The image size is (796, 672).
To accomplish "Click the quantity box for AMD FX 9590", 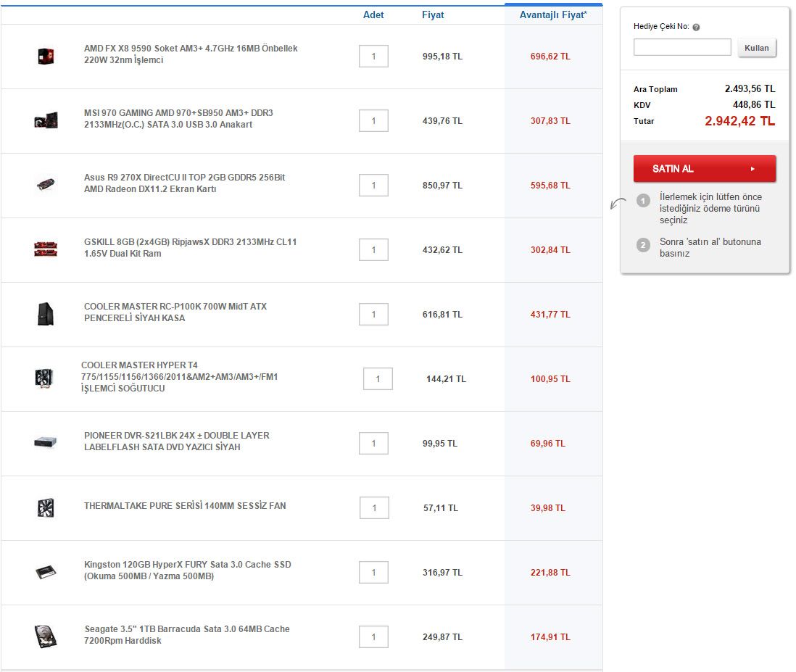I will (373, 57).
